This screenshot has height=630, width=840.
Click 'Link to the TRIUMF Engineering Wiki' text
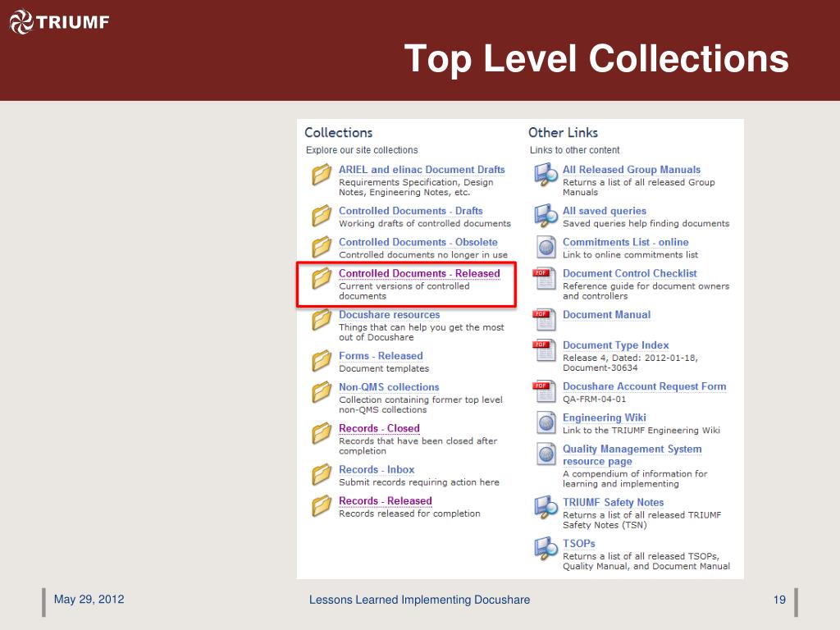coord(641,430)
